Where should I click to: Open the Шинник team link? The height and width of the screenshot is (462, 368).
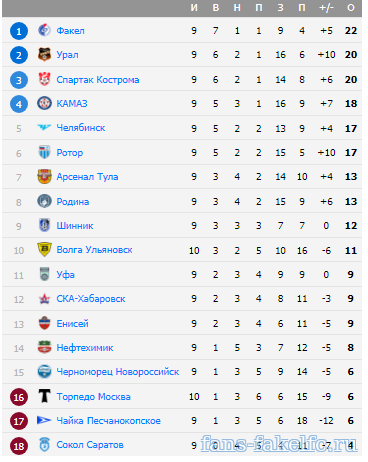75,226
